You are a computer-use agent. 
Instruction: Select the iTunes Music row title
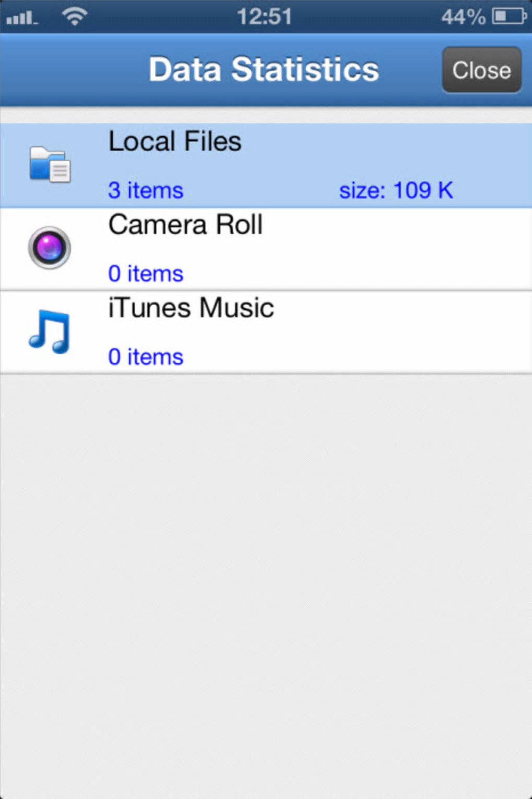tap(191, 308)
